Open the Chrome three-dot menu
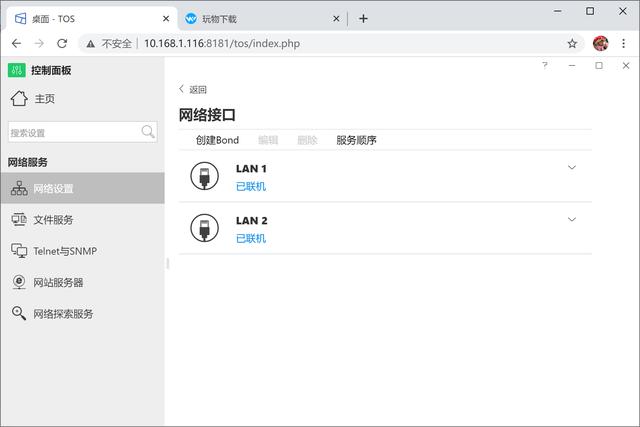 [x=624, y=44]
